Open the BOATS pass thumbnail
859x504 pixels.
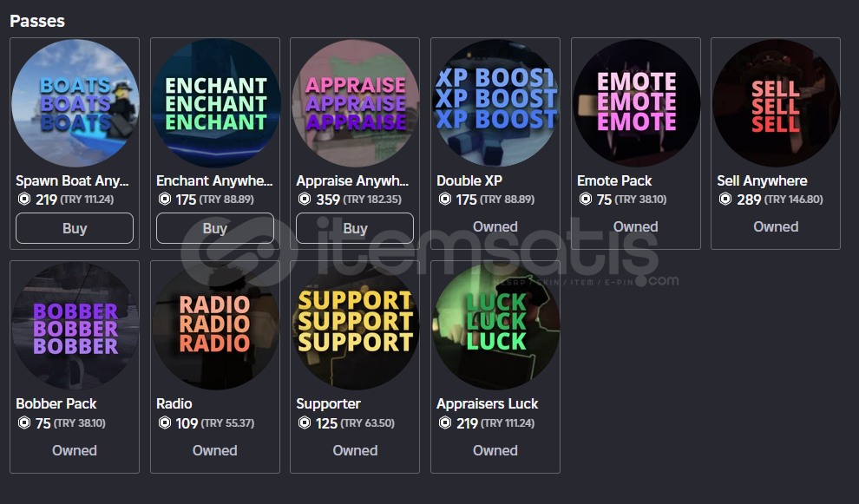click(x=75, y=103)
